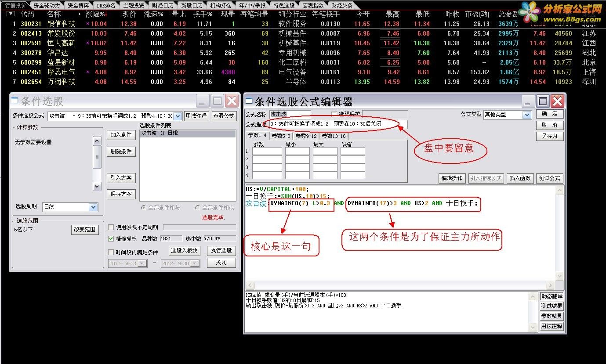
Task: Click the 条件选股 window title icon
Action: [x=15, y=101]
